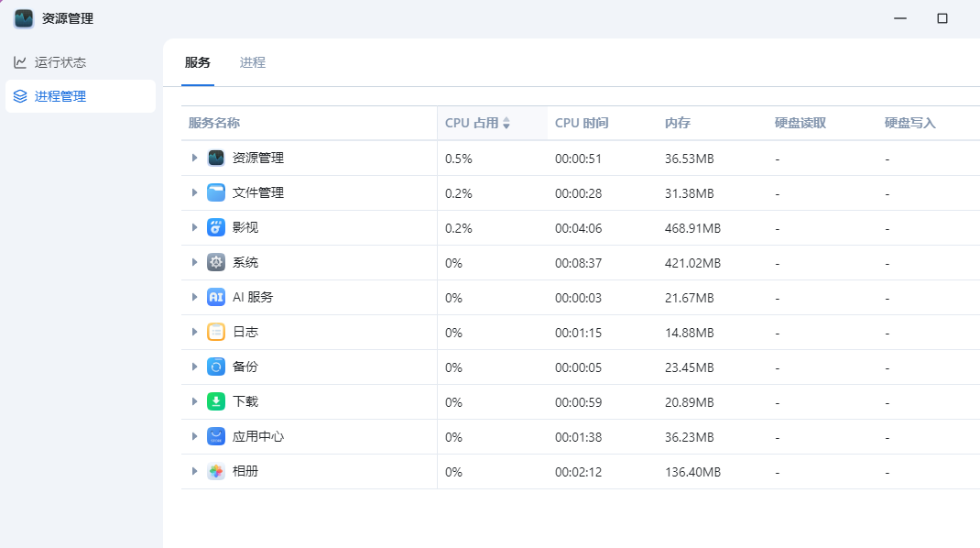This screenshot has width=980, height=548.
Task: Click the 文件管理 folder icon
Action: coord(216,192)
